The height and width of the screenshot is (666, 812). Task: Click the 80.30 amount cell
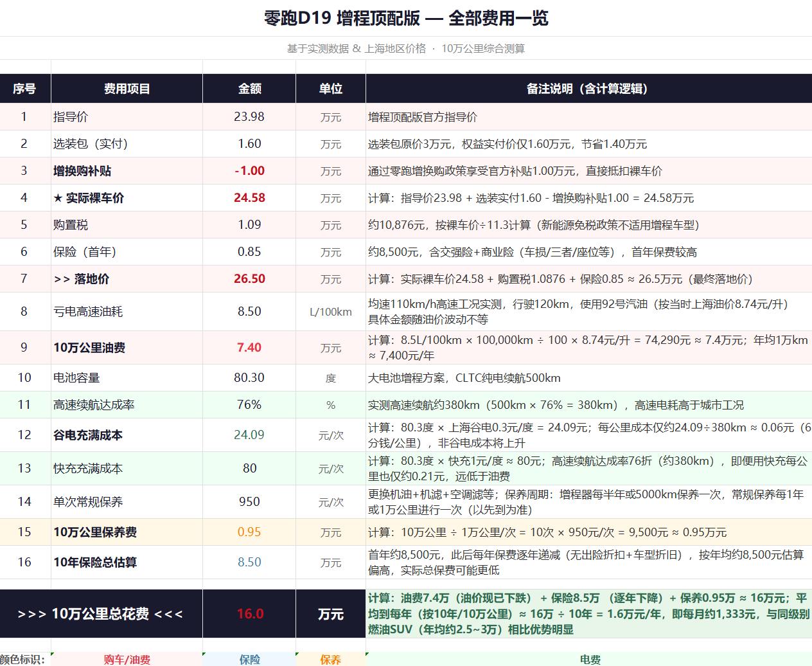point(249,378)
